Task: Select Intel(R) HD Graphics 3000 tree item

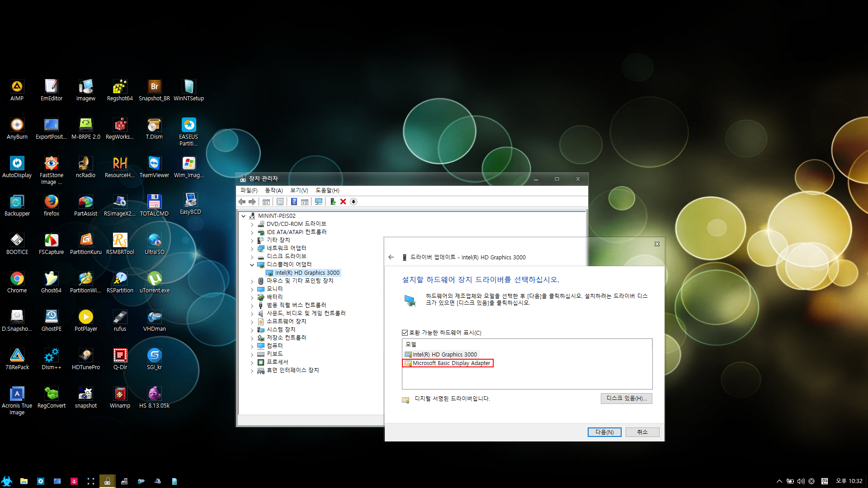Action: [x=303, y=273]
